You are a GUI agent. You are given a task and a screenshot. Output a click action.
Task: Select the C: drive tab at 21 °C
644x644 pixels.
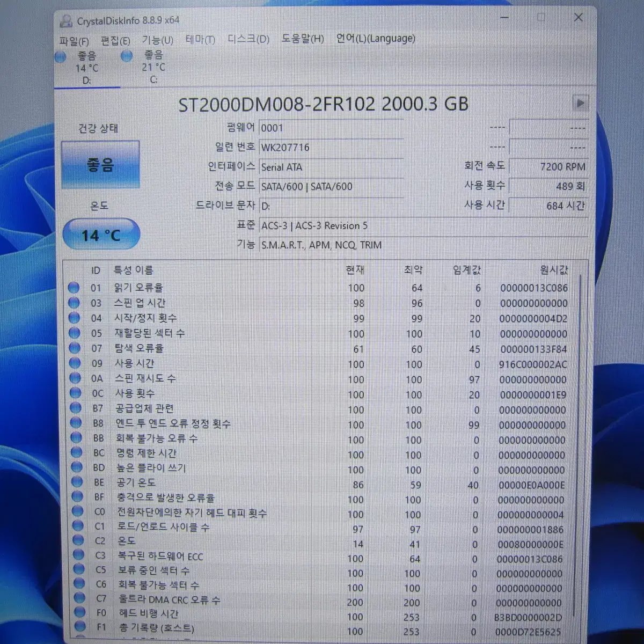153,67
